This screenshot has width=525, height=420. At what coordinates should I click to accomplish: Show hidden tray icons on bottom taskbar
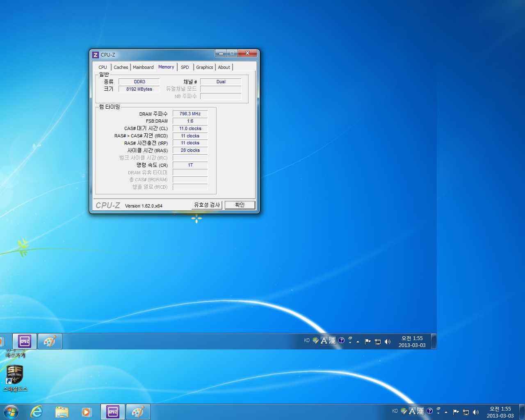[x=446, y=412]
